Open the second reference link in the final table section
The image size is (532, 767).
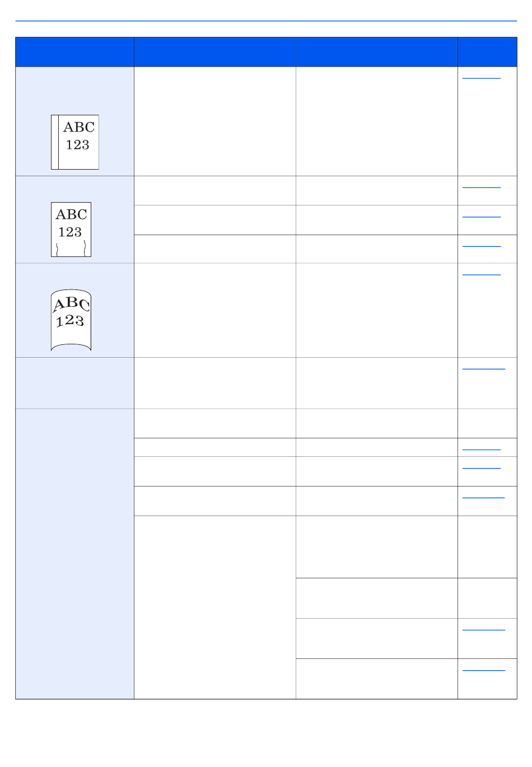tap(482, 467)
